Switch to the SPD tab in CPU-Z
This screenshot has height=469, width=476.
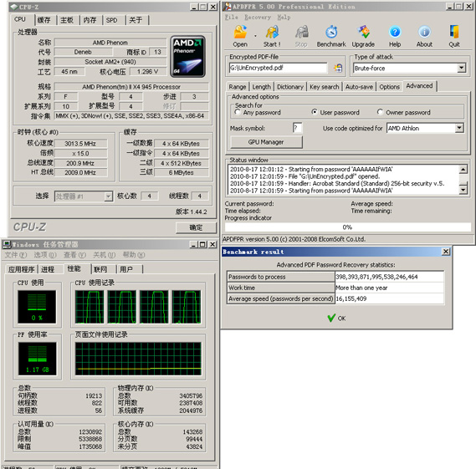112,20
